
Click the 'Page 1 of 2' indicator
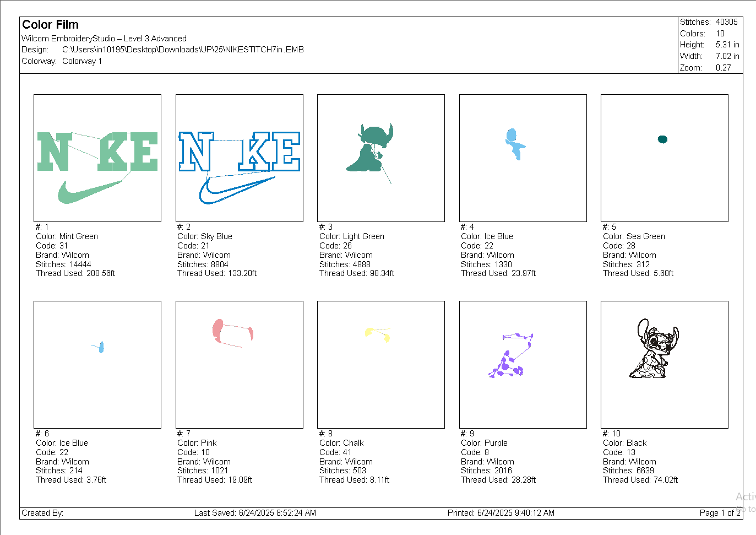pos(720,513)
